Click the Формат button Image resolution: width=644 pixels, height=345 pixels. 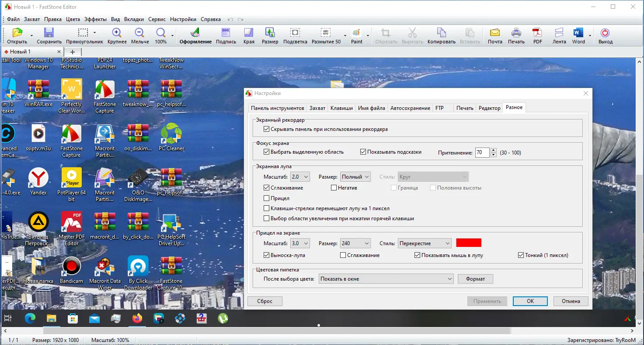(x=476, y=279)
